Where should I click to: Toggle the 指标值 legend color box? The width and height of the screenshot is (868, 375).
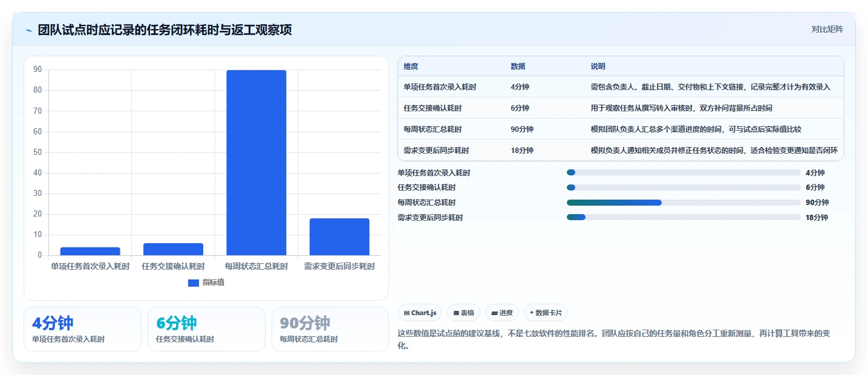coord(194,282)
